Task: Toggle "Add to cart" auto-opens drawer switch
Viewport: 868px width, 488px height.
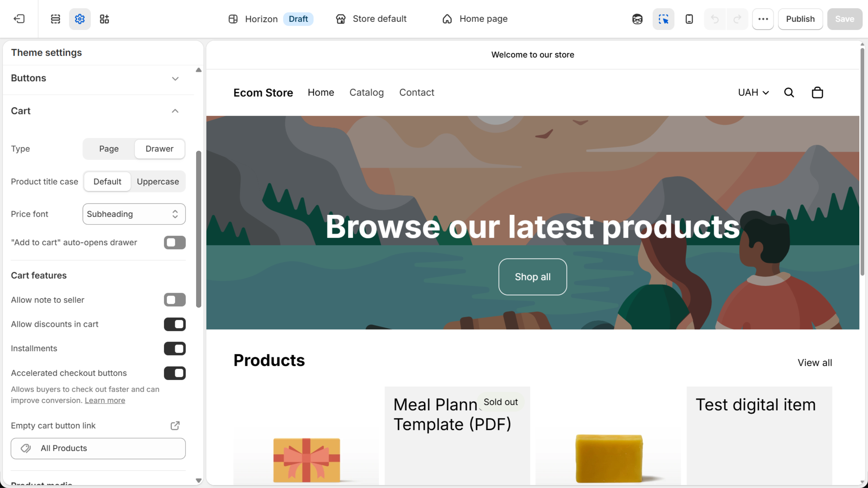Action: [174, 242]
